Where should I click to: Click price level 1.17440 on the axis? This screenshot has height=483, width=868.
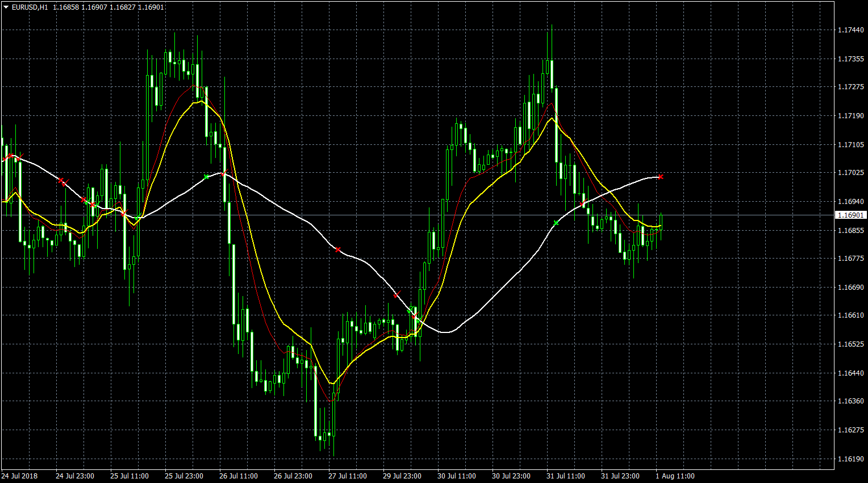(851, 30)
